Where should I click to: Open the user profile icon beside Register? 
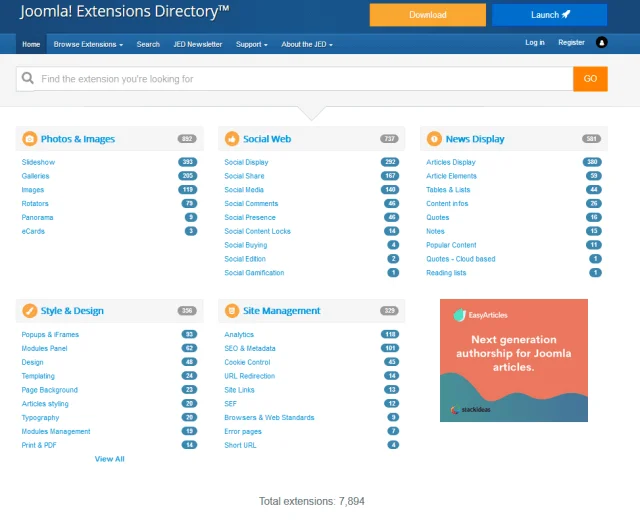tap(602, 43)
